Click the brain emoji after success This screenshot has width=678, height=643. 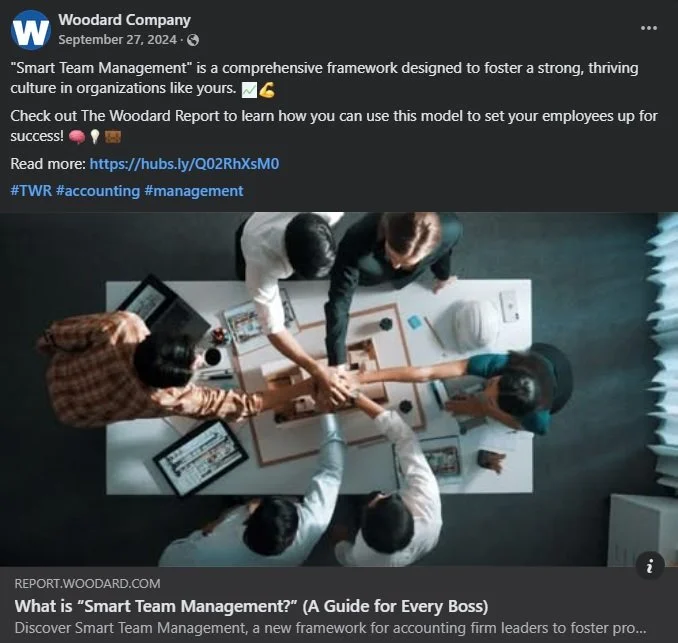click(x=77, y=137)
